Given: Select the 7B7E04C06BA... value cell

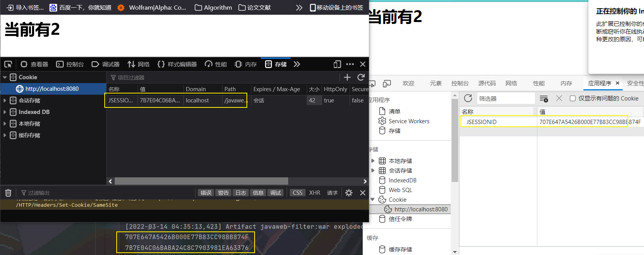Looking at the screenshot, I should 161,100.
